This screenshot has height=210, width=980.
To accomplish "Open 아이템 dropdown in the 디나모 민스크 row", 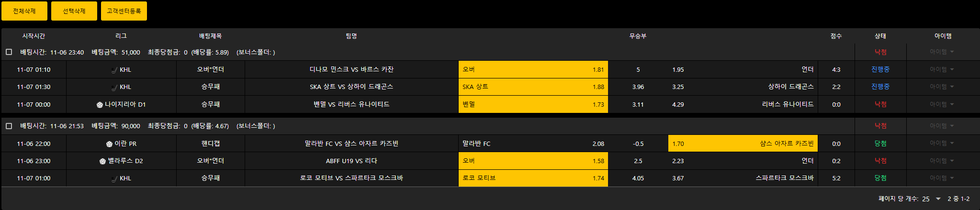I will 942,69.
